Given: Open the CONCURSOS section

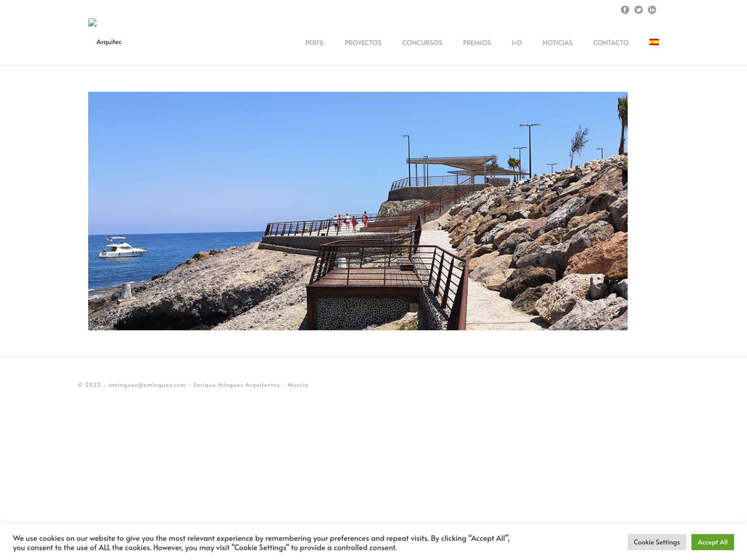Looking at the screenshot, I should point(422,43).
